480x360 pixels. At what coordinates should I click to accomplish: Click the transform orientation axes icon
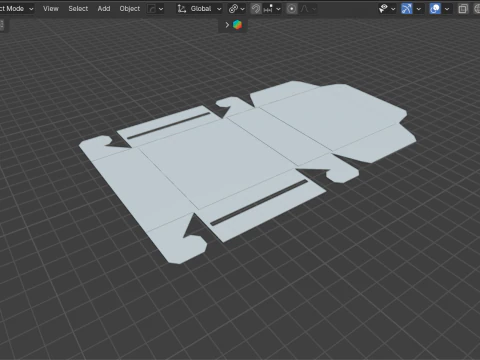(182, 9)
